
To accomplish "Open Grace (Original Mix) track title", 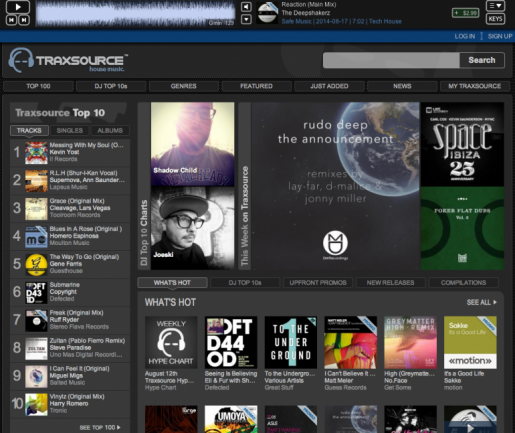I will (77, 201).
